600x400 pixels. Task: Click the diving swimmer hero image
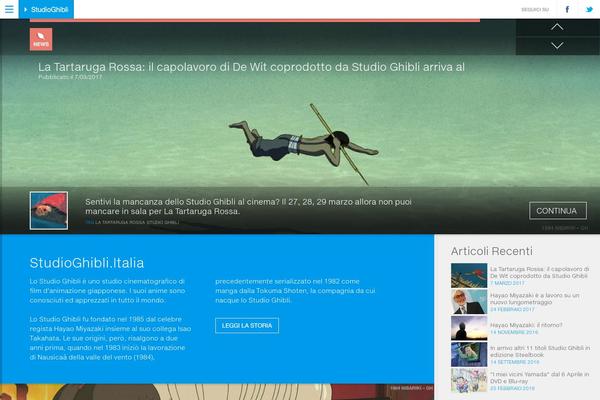(302, 144)
